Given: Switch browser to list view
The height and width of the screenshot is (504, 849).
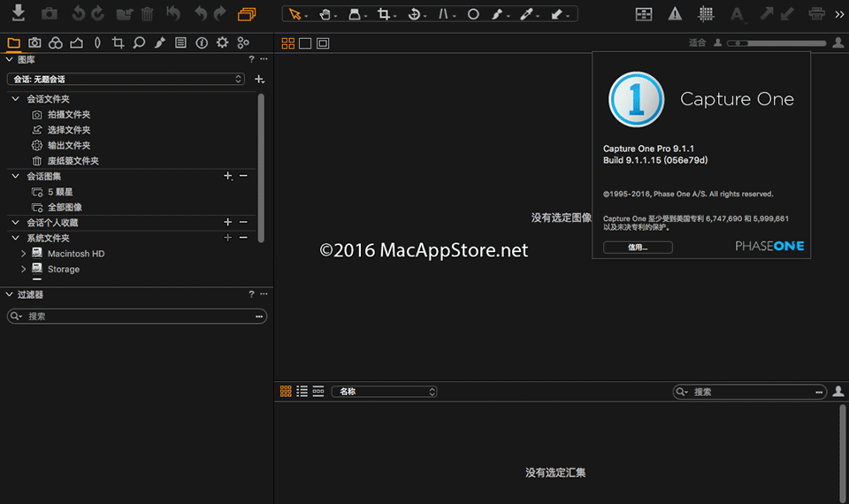Looking at the screenshot, I should [x=302, y=392].
